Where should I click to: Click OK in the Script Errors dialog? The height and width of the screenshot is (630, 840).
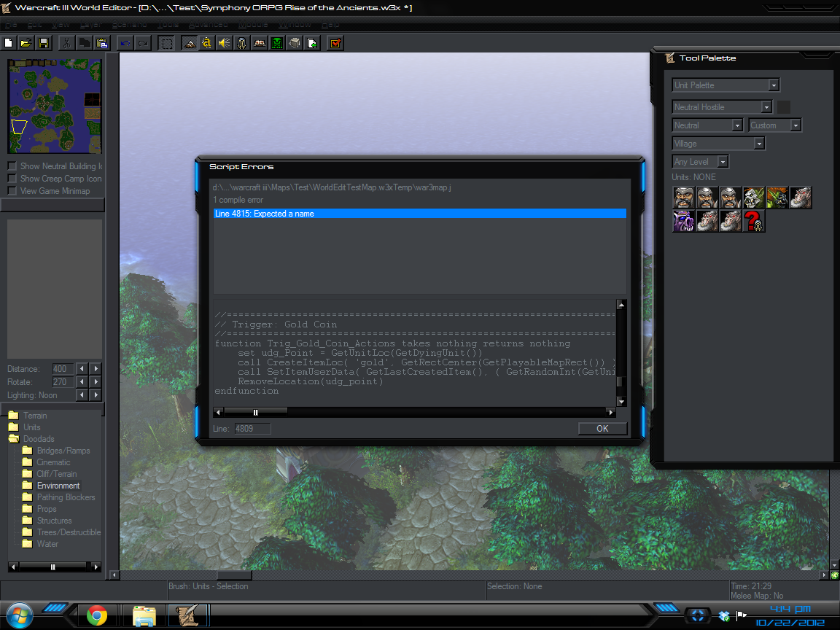click(603, 429)
